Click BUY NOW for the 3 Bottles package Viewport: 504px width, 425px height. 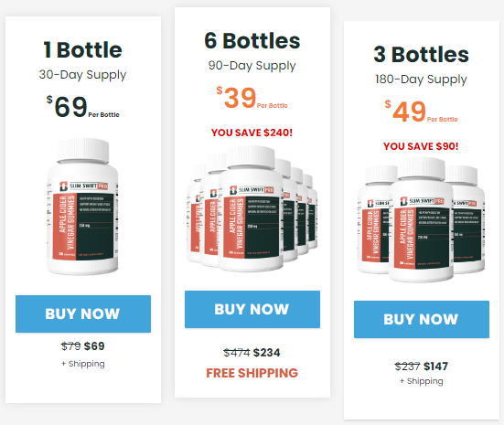pos(422,319)
